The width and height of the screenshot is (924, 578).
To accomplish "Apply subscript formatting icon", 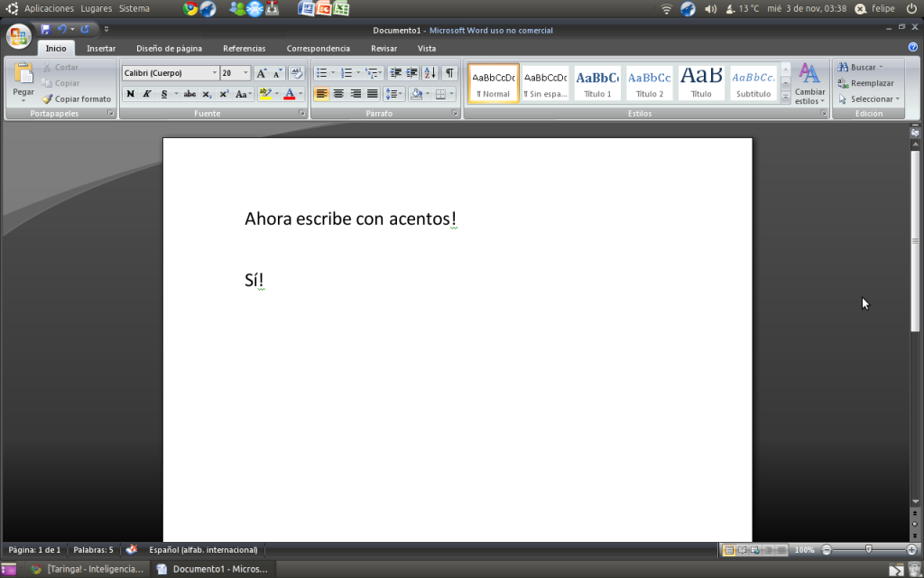I will [x=207, y=94].
